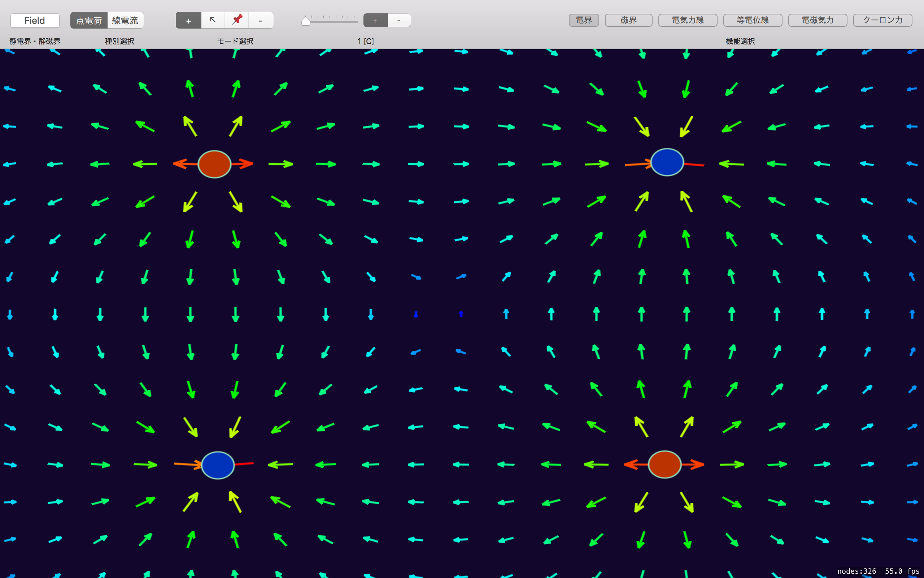This screenshot has height=578, width=924.
Task: Click the 55.0 fps status text
Action: [902, 571]
